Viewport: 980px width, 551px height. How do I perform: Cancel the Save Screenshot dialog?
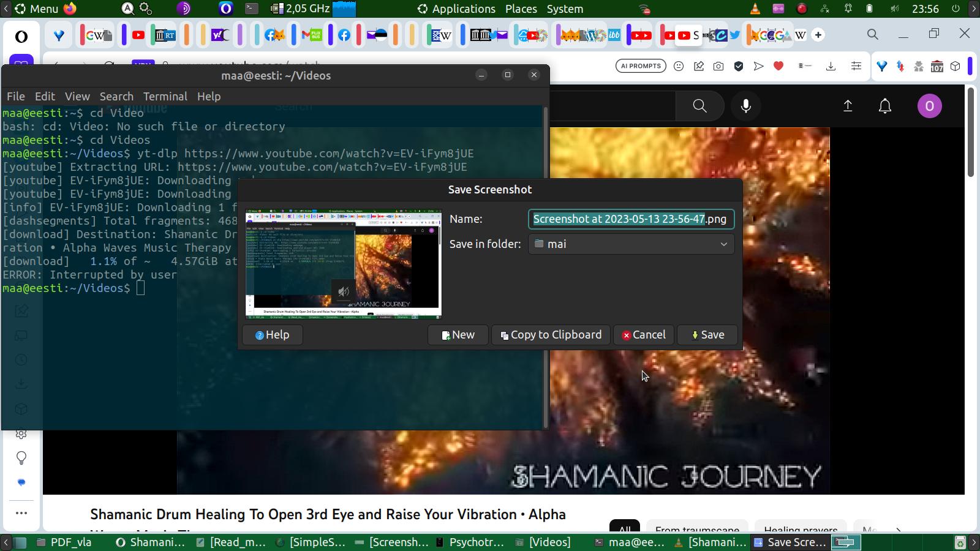(643, 335)
